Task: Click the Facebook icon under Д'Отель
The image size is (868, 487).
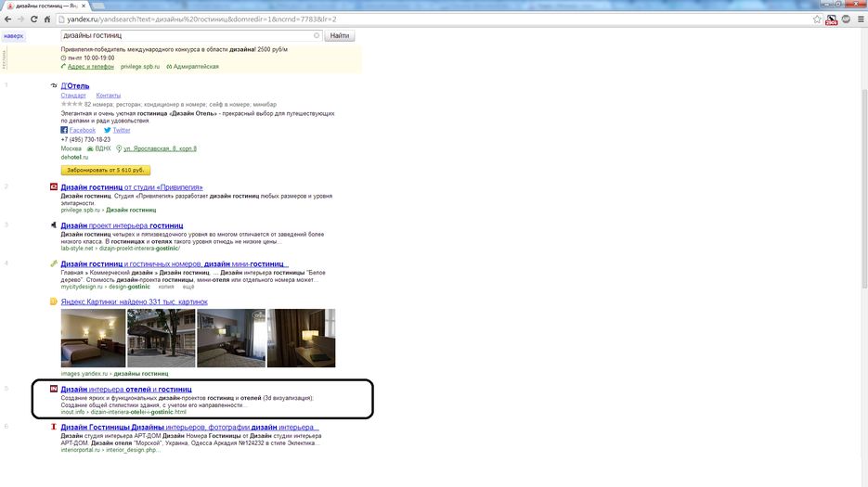Action: [x=64, y=130]
